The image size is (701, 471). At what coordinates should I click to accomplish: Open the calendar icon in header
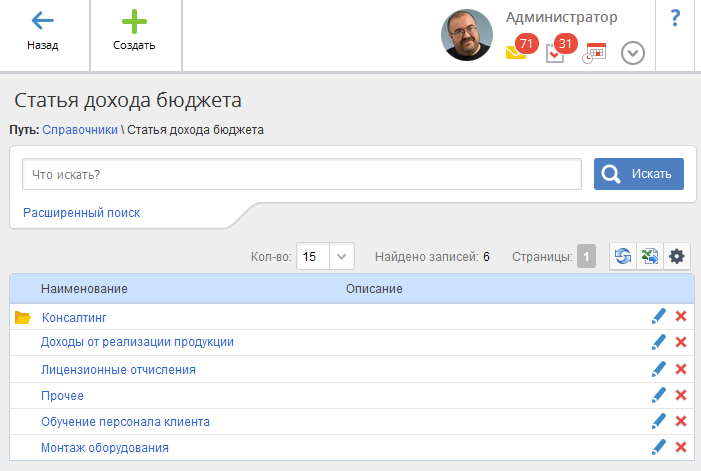595,53
